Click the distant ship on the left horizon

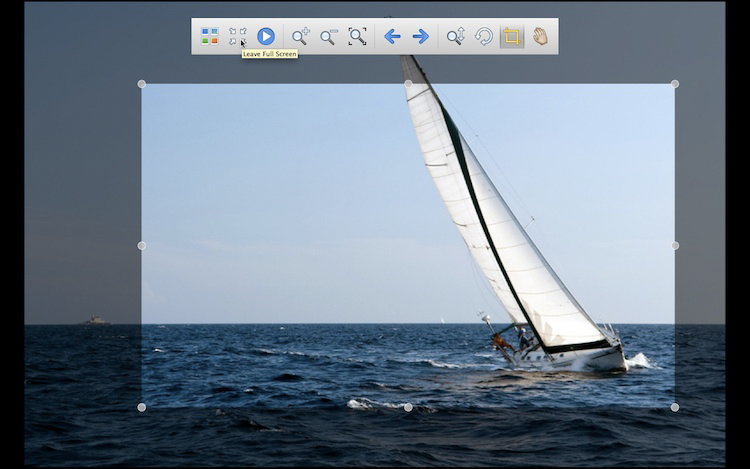(x=96, y=320)
